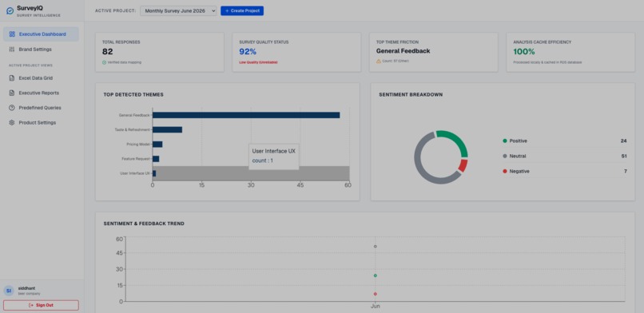Click the Jun axis label in trend chart
This screenshot has height=313, width=644.
[x=375, y=307]
